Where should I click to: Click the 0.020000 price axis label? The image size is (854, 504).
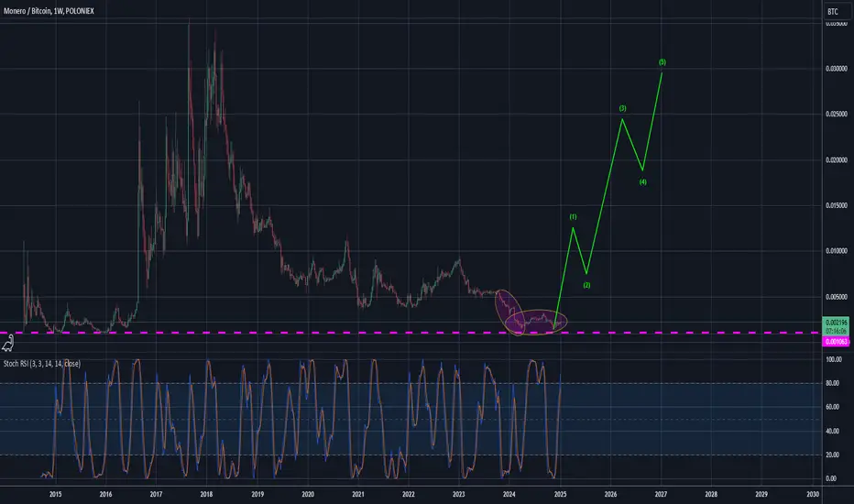click(x=836, y=159)
